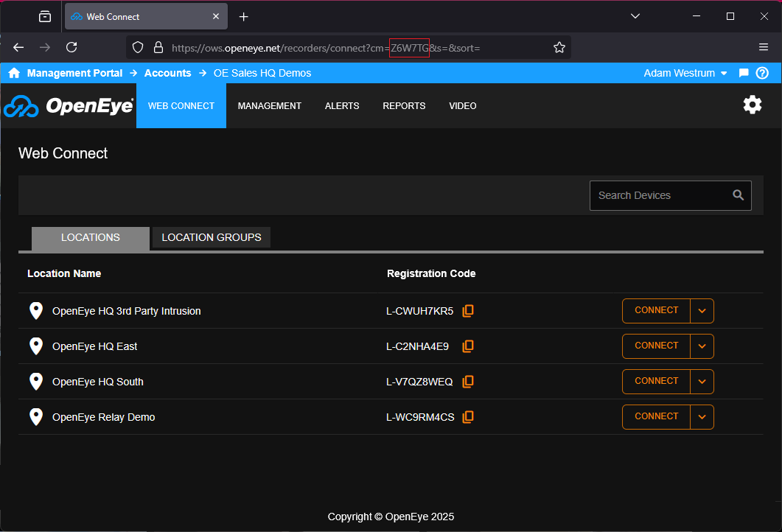Click the search magnifier icon

pyautogui.click(x=738, y=195)
